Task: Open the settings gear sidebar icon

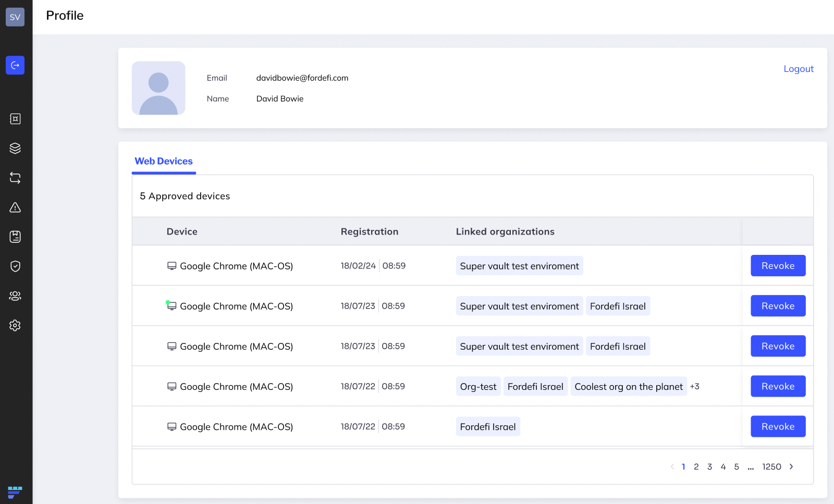Action: (15, 325)
